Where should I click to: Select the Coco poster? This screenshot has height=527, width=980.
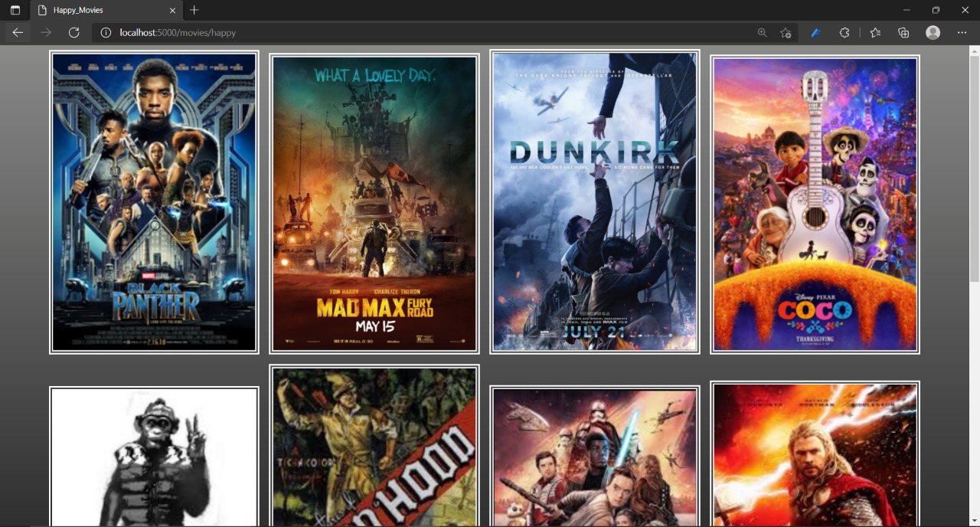[x=815, y=205]
